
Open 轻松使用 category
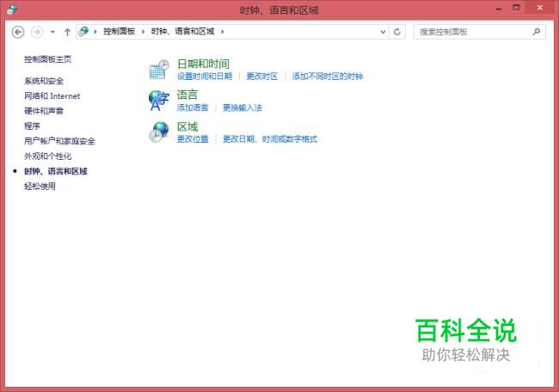click(x=40, y=187)
